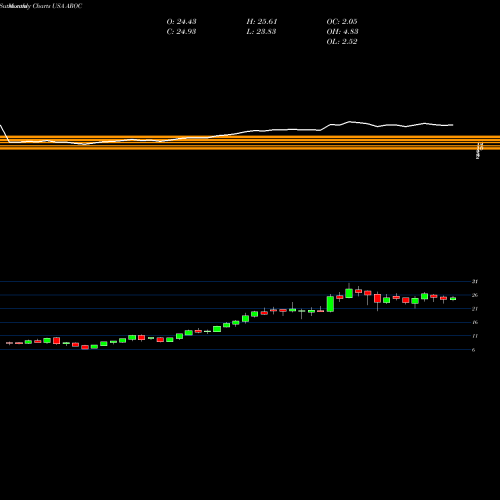
Task: Click the 26 price axis label
Action: pos(475,295)
